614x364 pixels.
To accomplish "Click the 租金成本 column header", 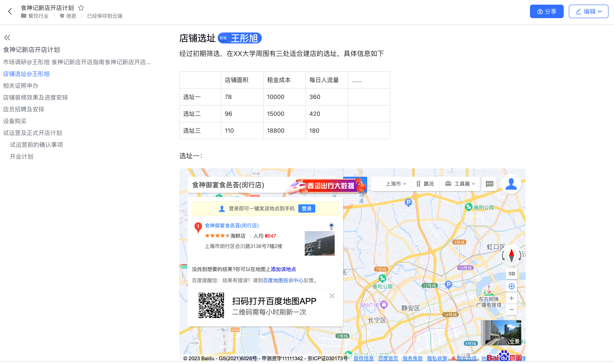I will click(285, 80).
